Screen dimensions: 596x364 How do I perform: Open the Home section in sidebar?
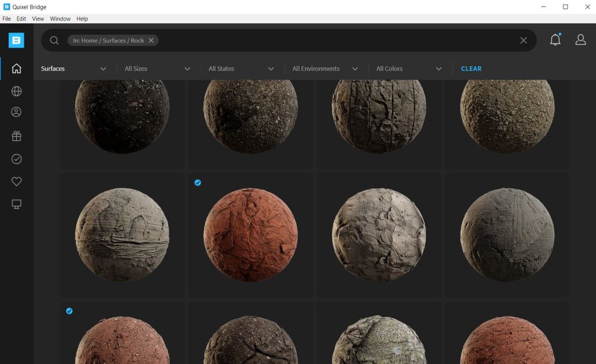click(x=16, y=68)
